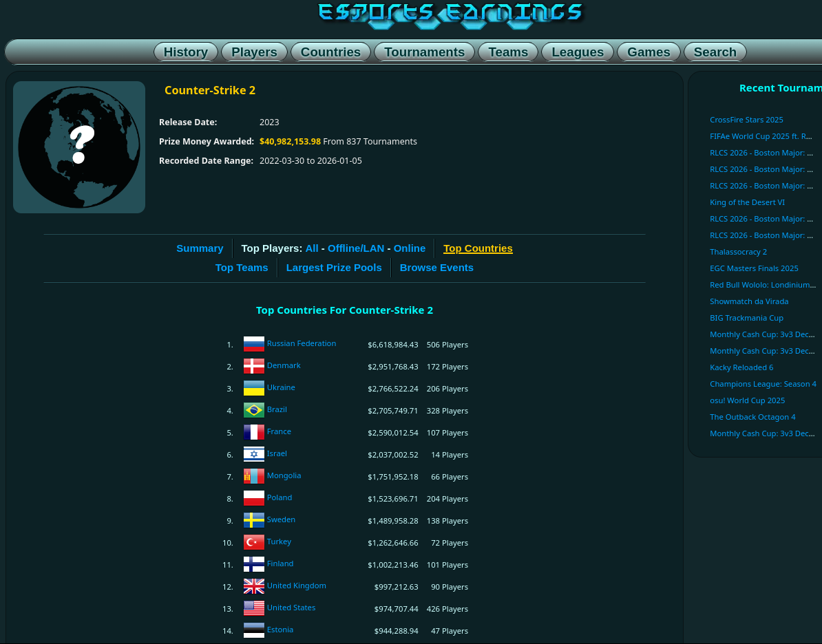This screenshot has height=644, width=822.
Task: Click the Brazil flag icon
Action: click(x=254, y=410)
